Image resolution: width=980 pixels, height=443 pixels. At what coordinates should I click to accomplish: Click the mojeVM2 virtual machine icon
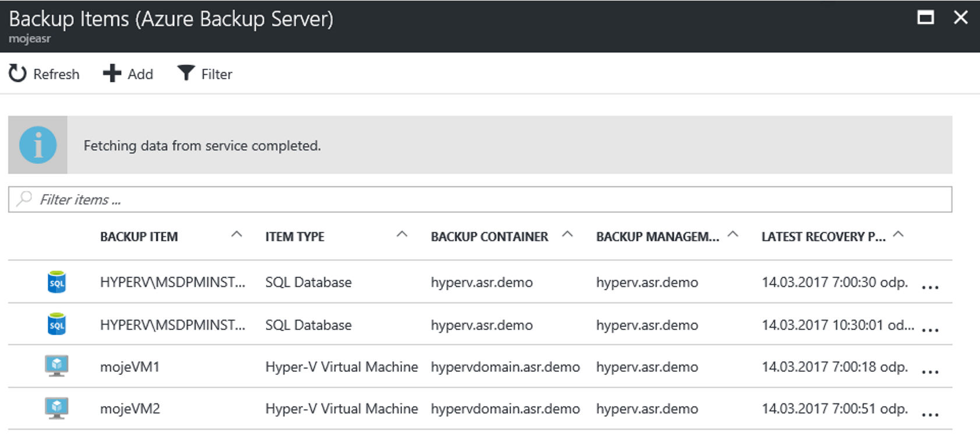click(57, 408)
